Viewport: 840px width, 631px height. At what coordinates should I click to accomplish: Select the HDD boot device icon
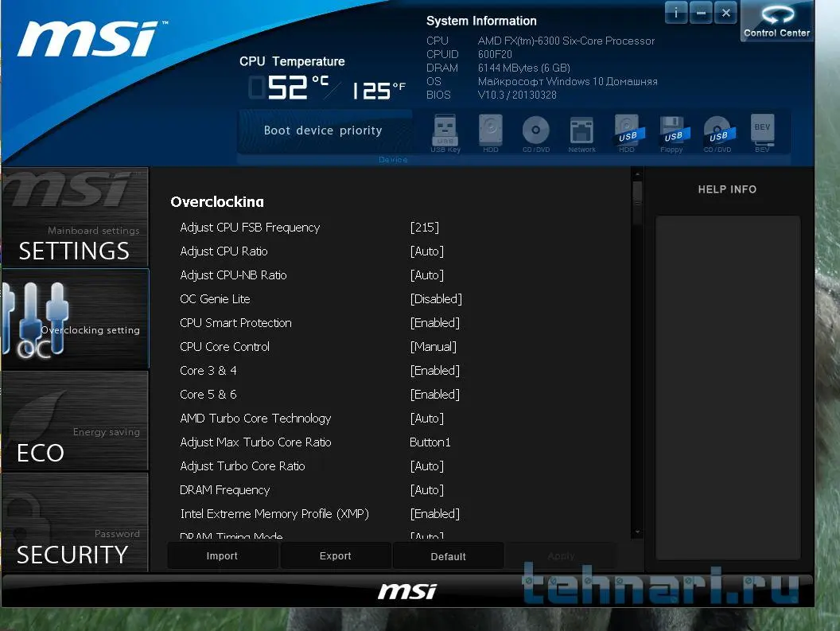(x=490, y=134)
